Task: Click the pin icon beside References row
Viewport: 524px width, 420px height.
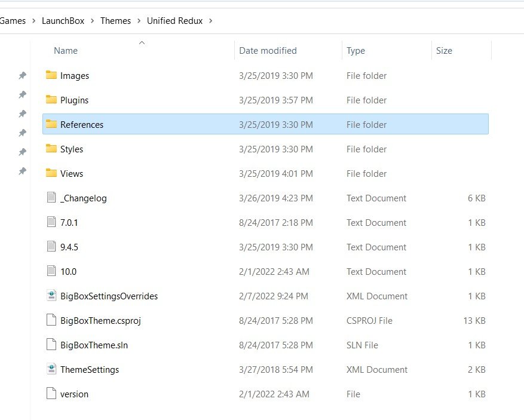Action: [22, 114]
